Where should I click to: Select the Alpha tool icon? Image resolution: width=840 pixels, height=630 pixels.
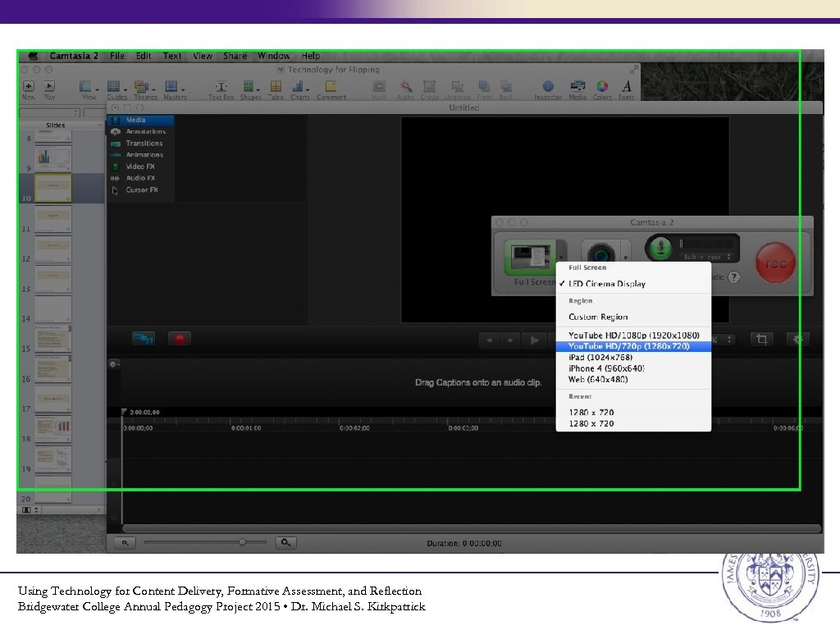tap(406, 86)
